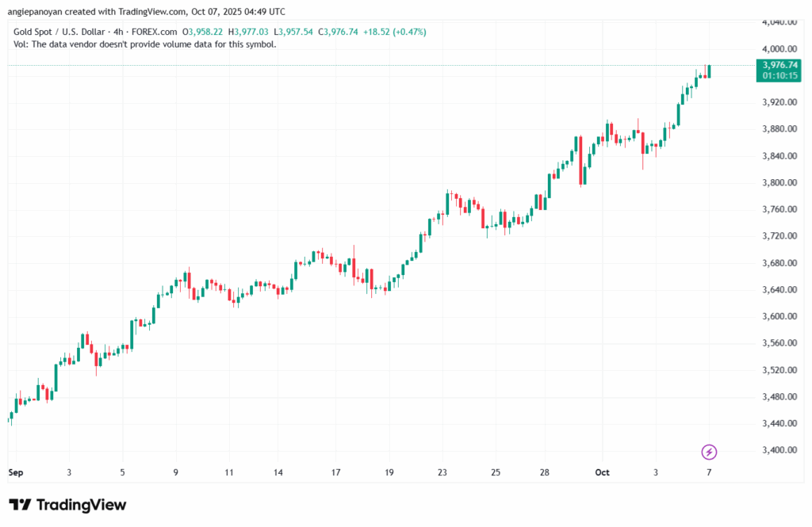Click the FOREX.com data source label
This screenshot has width=812, height=527.
point(155,32)
